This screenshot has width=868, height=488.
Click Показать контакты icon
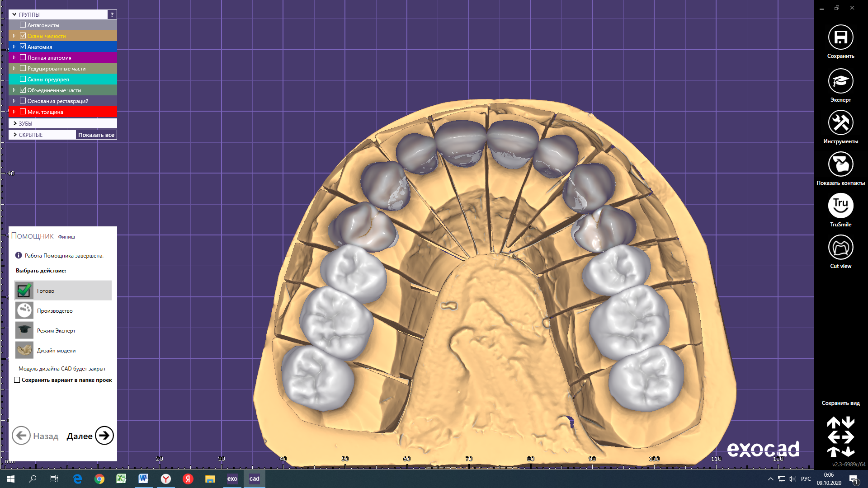840,164
